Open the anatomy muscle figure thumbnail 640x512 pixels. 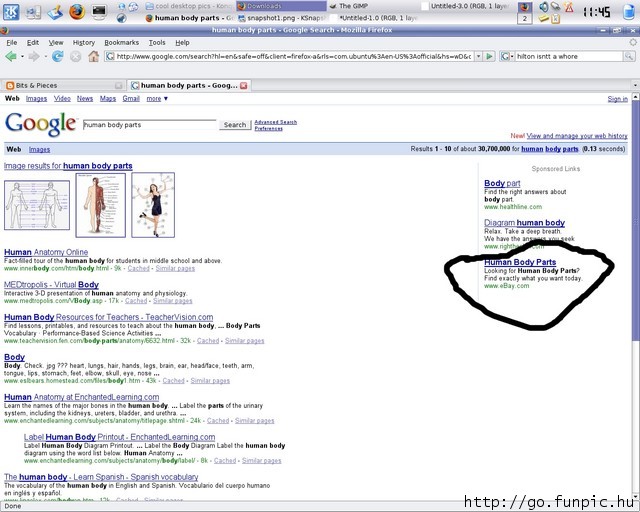tap(100, 205)
